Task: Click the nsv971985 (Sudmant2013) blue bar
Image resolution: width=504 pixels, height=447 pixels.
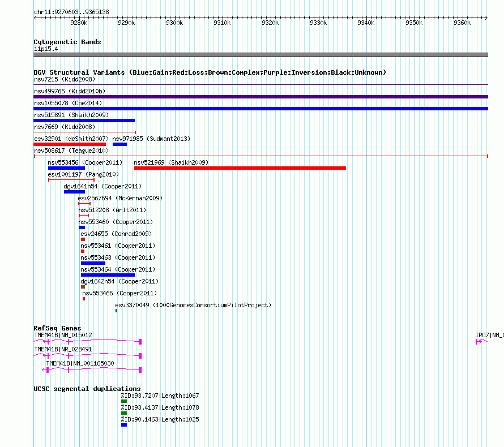Action: click(120, 144)
